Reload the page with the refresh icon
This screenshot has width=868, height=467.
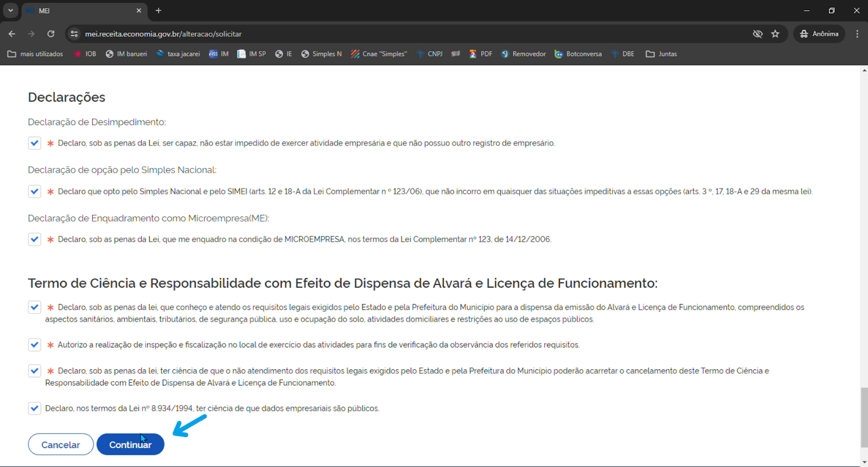pyautogui.click(x=51, y=34)
